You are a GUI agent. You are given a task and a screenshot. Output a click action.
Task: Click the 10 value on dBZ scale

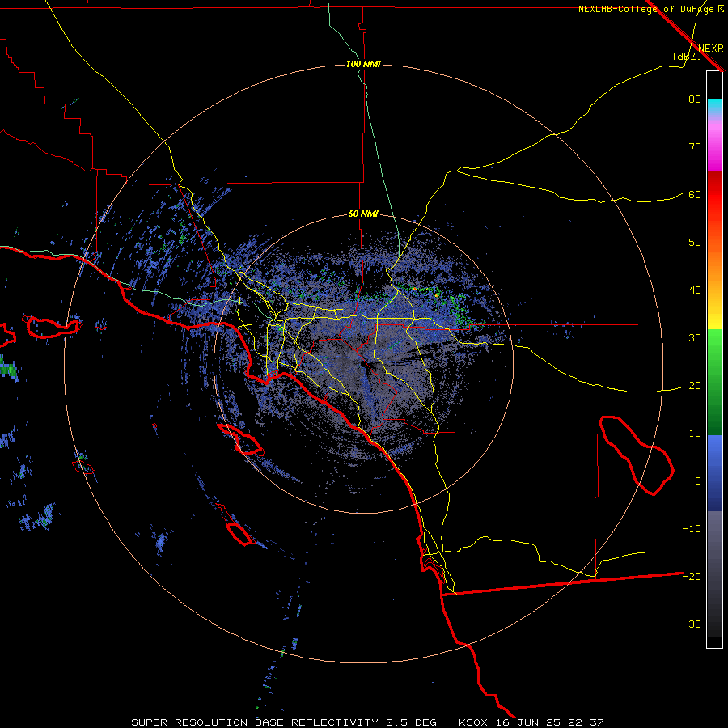(x=695, y=434)
